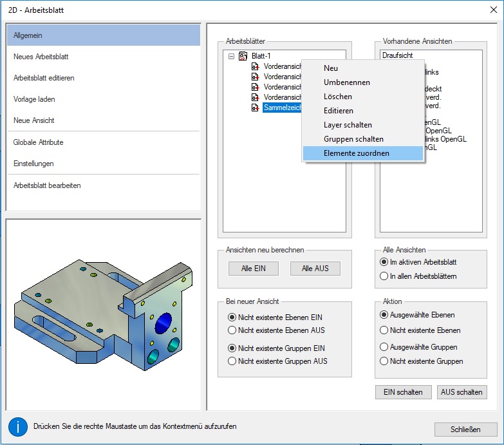Click the Sammelzeichnung view icon in tree

256,108
